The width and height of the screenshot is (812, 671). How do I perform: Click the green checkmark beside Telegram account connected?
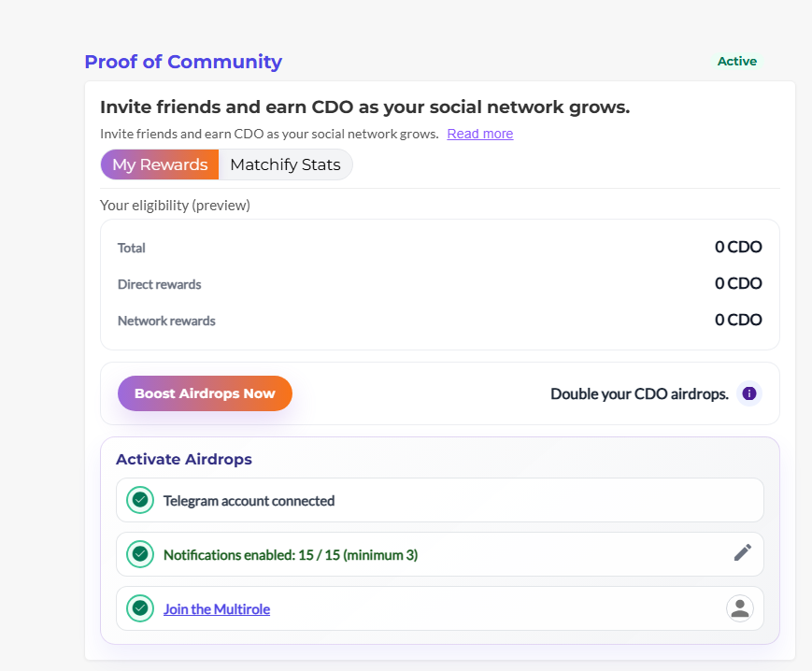pos(140,500)
